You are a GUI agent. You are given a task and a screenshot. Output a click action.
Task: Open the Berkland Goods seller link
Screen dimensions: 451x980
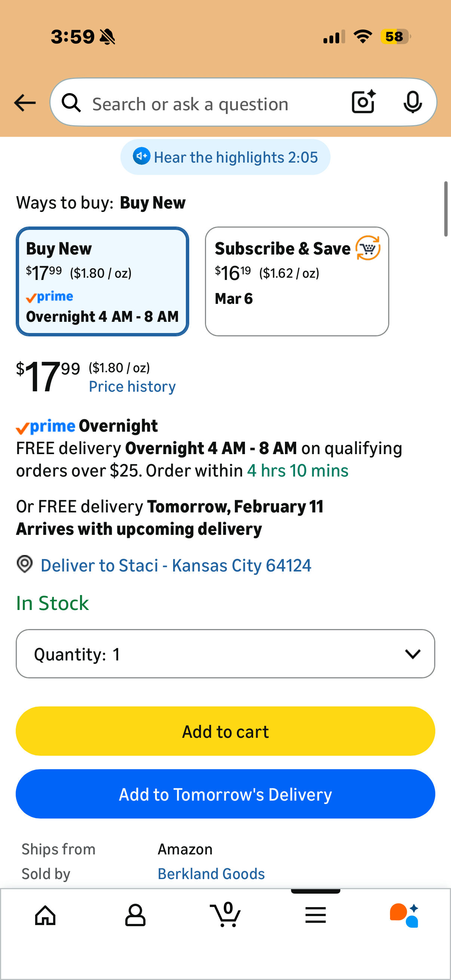click(x=211, y=874)
